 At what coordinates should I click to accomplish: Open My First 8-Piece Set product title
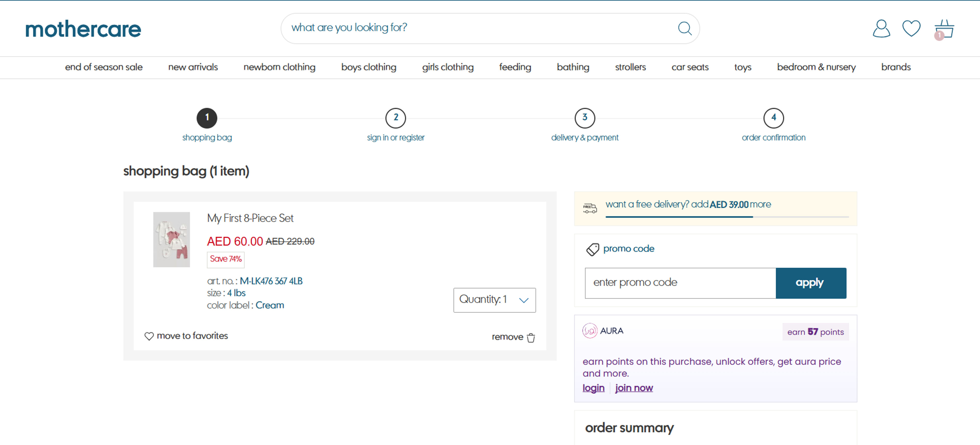(250, 218)
